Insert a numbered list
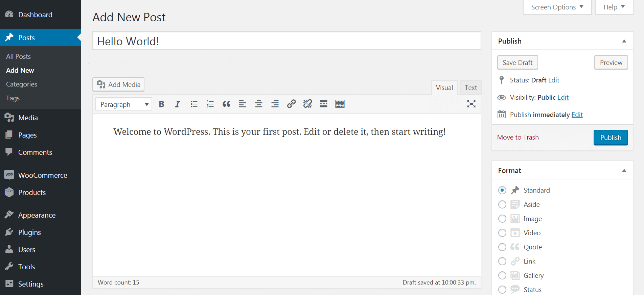This screenshot has width=644, height=295. click(210, 104)
